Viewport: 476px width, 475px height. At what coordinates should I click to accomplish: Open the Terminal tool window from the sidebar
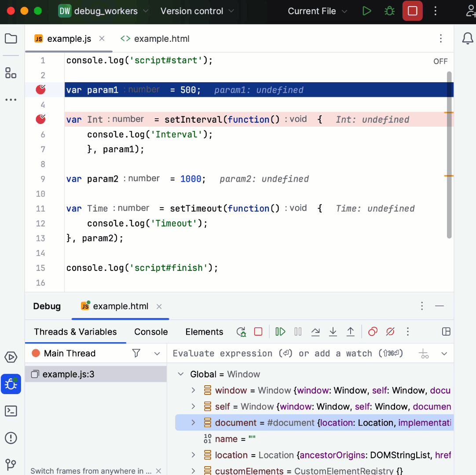click(11, 411)
